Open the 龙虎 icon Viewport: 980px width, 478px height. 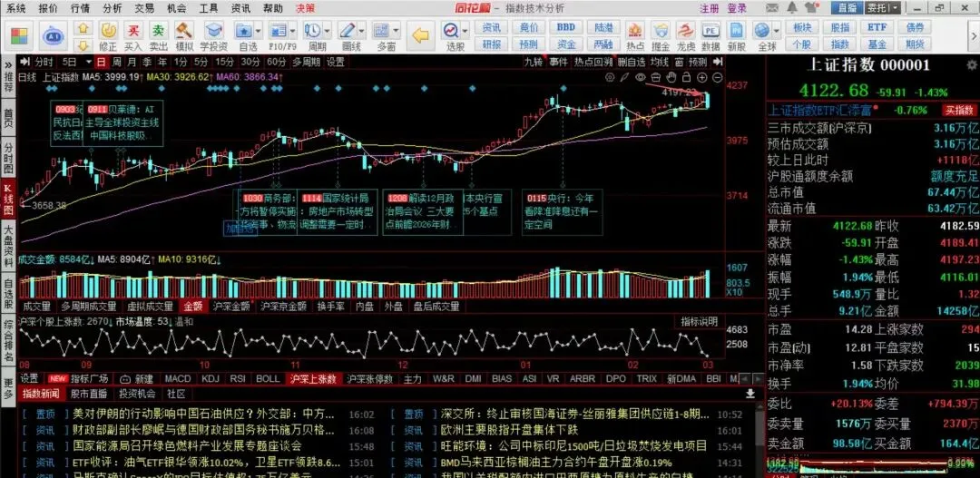click(686, 30)
